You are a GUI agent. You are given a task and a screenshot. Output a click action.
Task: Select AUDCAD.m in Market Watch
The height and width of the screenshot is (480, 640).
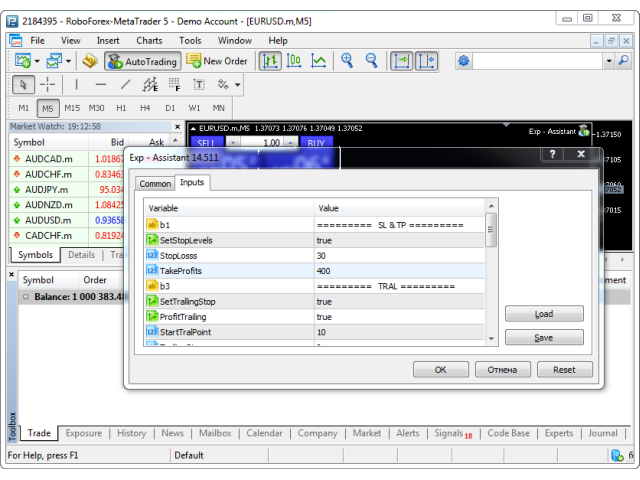coord(49,159)
